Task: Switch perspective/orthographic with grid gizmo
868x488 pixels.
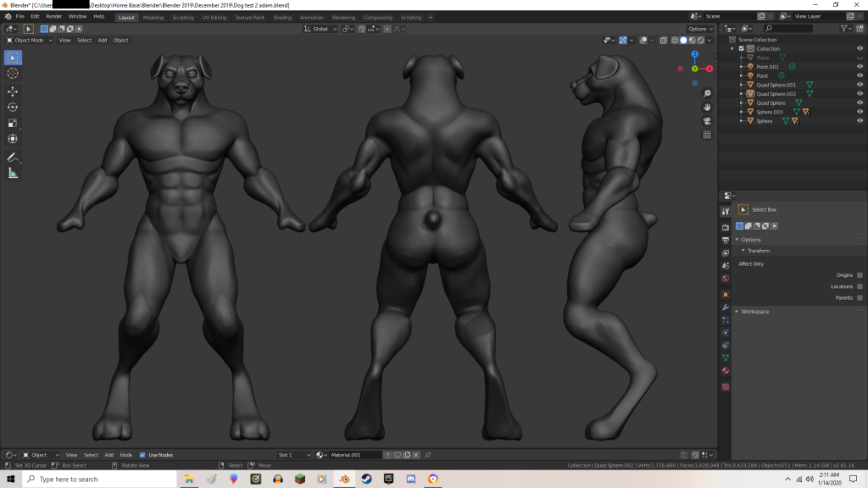Action: point(707,135)
